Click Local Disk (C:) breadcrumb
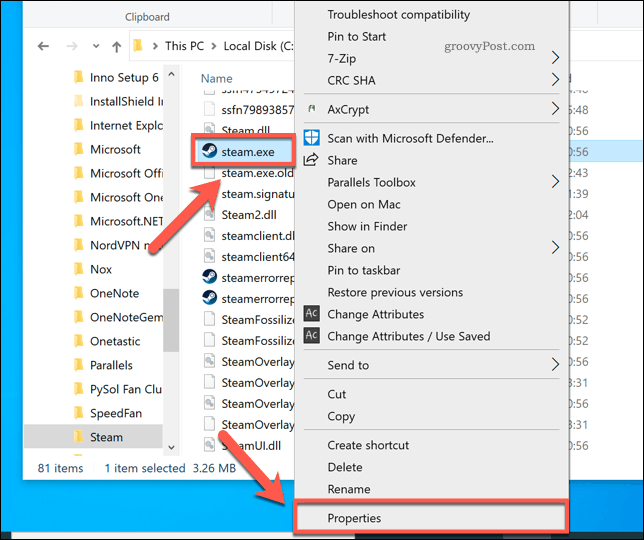The height and width of the screenshot is (540, 644). (258, 46)
